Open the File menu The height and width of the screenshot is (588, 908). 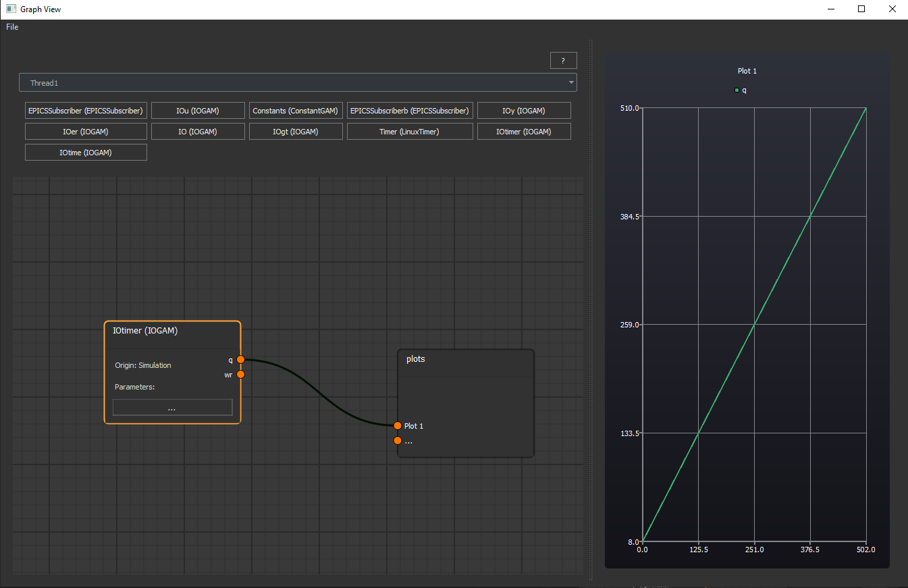click(x=11, y=27)
